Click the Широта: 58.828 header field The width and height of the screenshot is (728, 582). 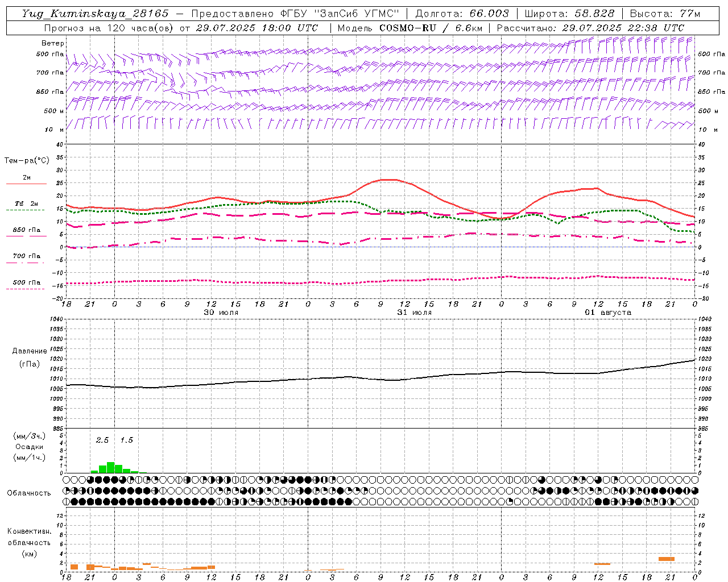click(569, 14)
